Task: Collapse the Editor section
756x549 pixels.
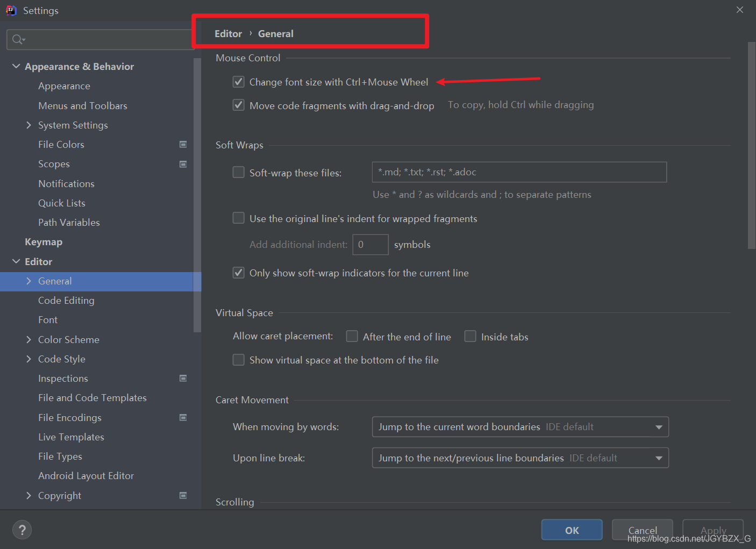Action: (x=16, y=261)
